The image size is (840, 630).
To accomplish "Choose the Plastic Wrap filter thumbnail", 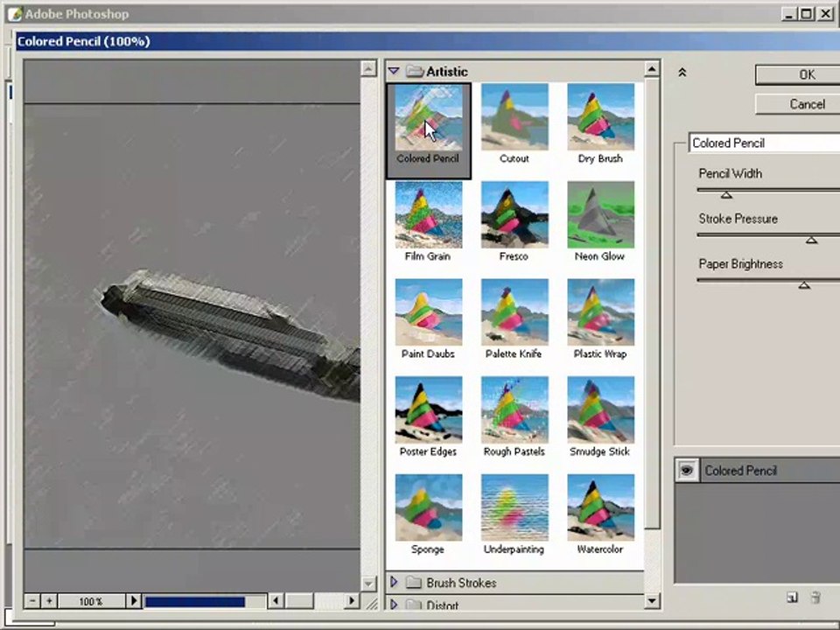I will (600, 312).
